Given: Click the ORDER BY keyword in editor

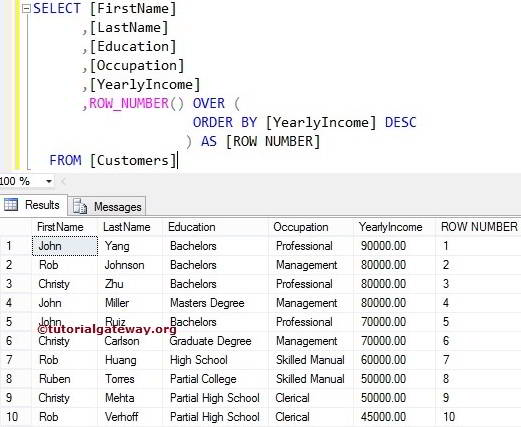Looking at the screenshot, I should pos(225,123).
